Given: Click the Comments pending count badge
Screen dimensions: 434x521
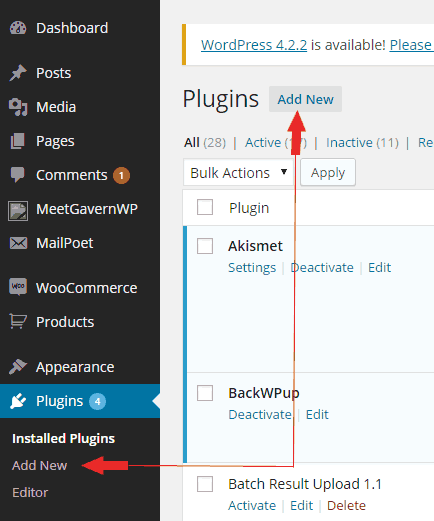Looking at the screenshot, I should pyautogui.click(x=121, y=175).
